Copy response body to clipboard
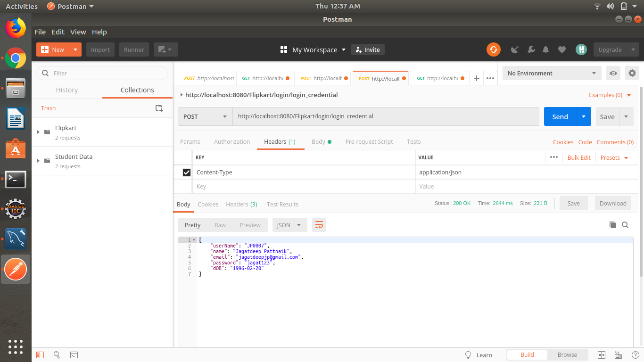Viewport: 644px width, 362px height. pyautogui.click(x=613, y=225)
